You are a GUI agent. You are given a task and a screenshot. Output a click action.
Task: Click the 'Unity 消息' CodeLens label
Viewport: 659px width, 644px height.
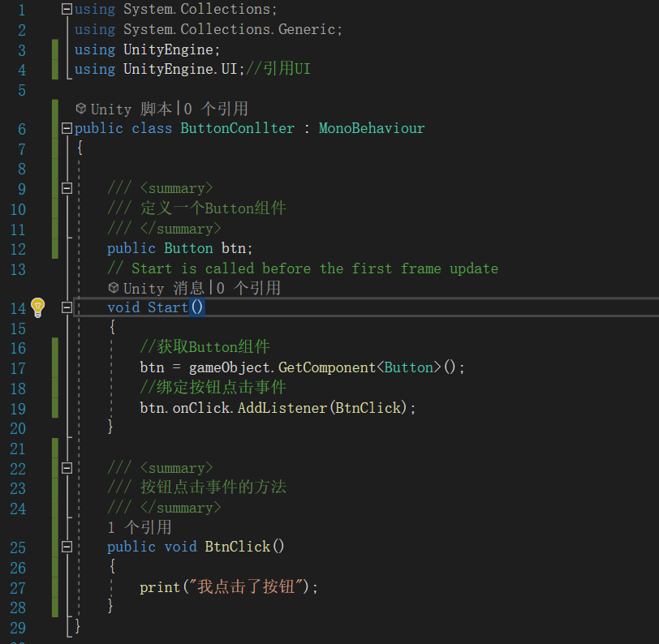[x=164, y=288]
